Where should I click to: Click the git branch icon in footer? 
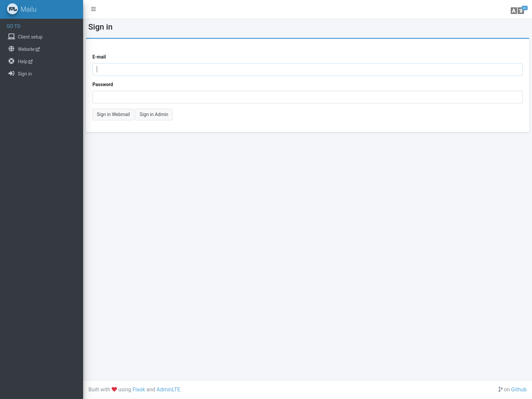tap(500, 389)
